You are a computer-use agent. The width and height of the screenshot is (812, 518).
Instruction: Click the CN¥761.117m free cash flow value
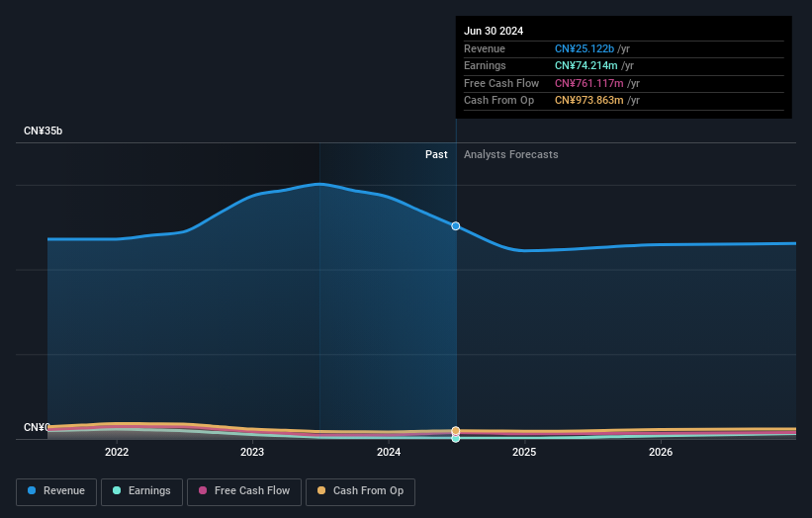tap(589, 83)
